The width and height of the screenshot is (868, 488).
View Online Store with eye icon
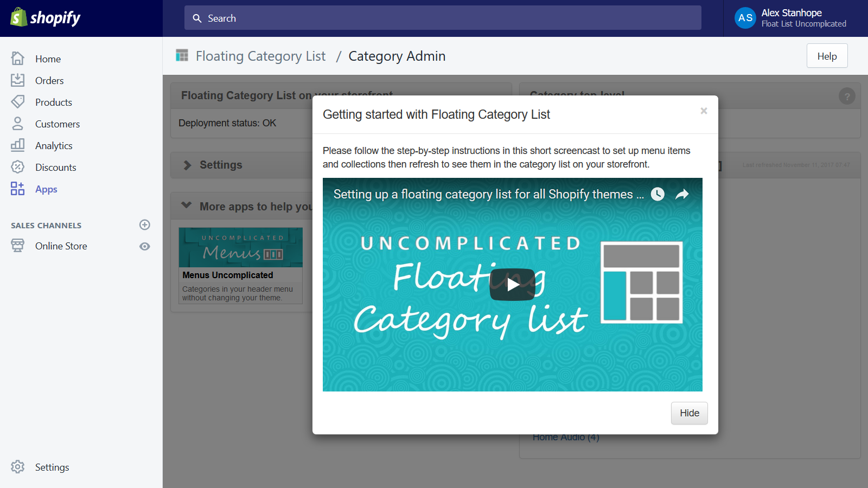pyautogui.click(x=145, y=246)
